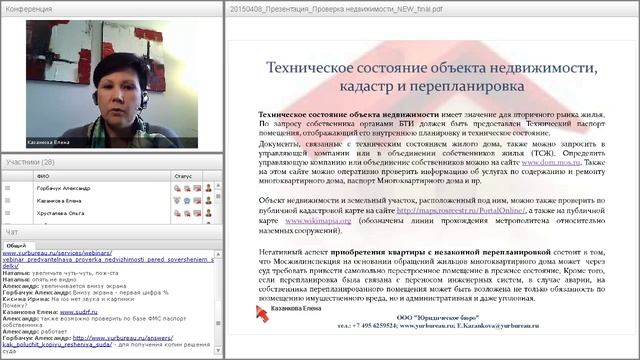Click the row handle icon beside Казанкова Елена
This screenshot has height=360, width=640.
click(7, 200)
